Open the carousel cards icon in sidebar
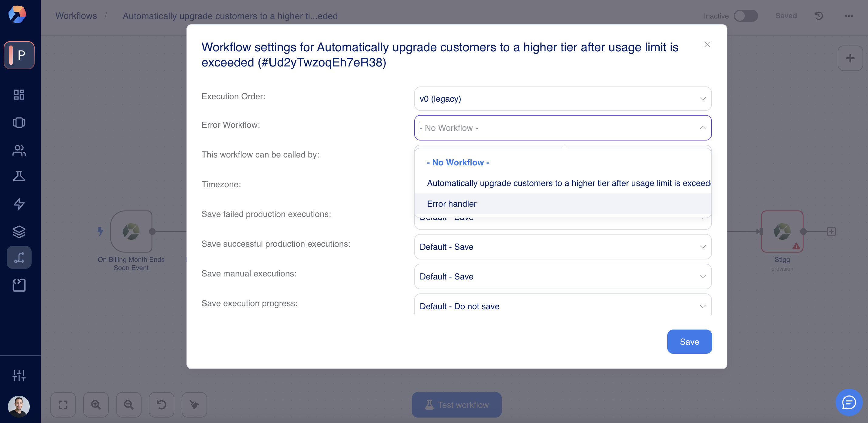 pos(19,123)
